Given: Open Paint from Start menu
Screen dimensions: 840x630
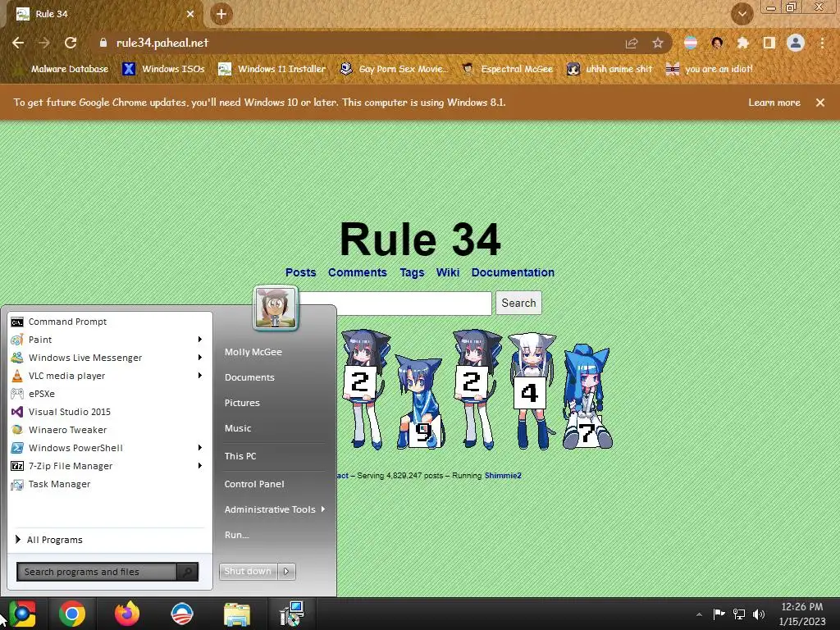Looking at the screenshot, I should pyautogui.click(x=101, y=340).
